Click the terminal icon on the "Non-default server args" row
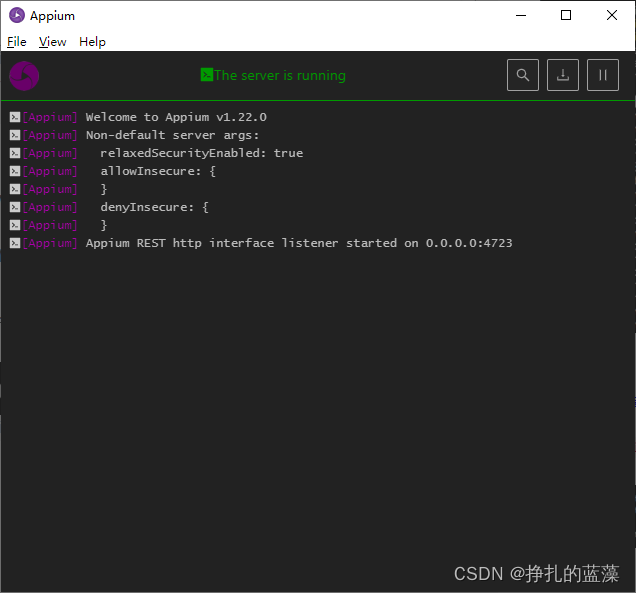This screenshot has height=593, width=636. [15, 135]
